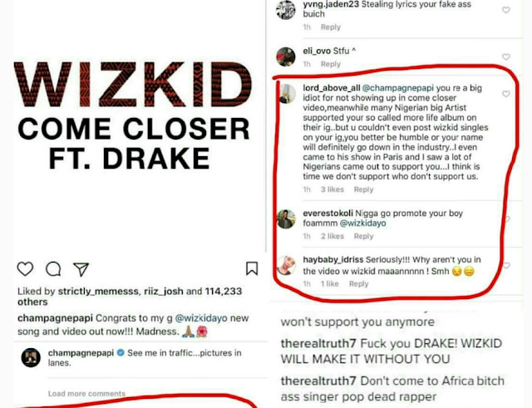Open strictly_memesss from liked-by line
532x408 pixels.
(98, 292)
